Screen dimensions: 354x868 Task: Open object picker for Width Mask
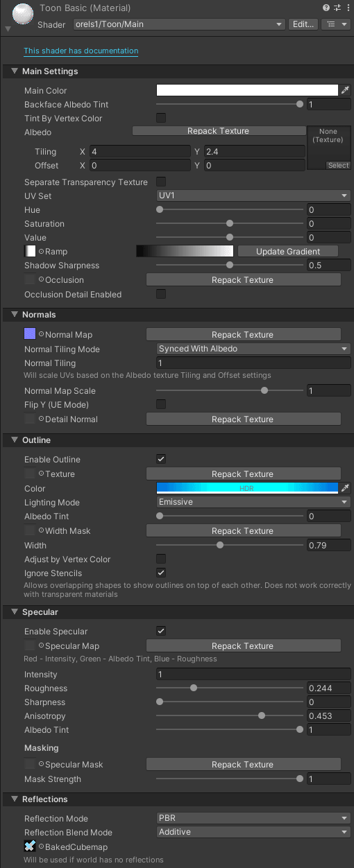click(41, 531)
